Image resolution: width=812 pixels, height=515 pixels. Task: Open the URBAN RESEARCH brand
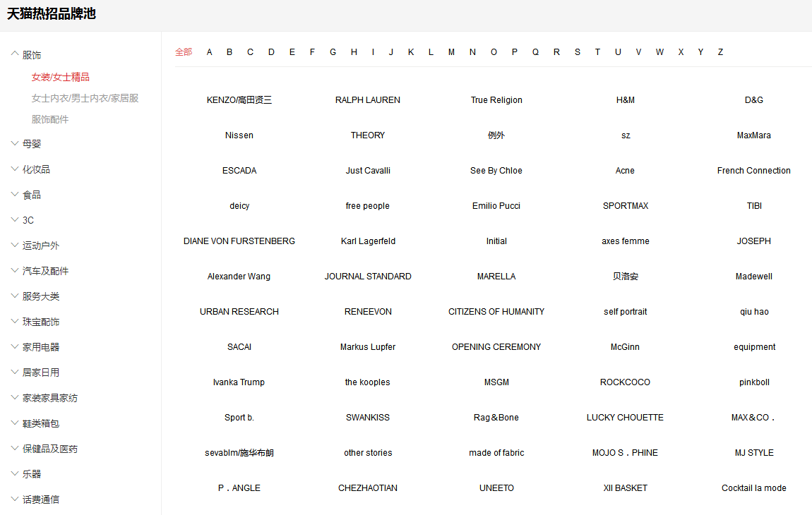tap(239, 312)
